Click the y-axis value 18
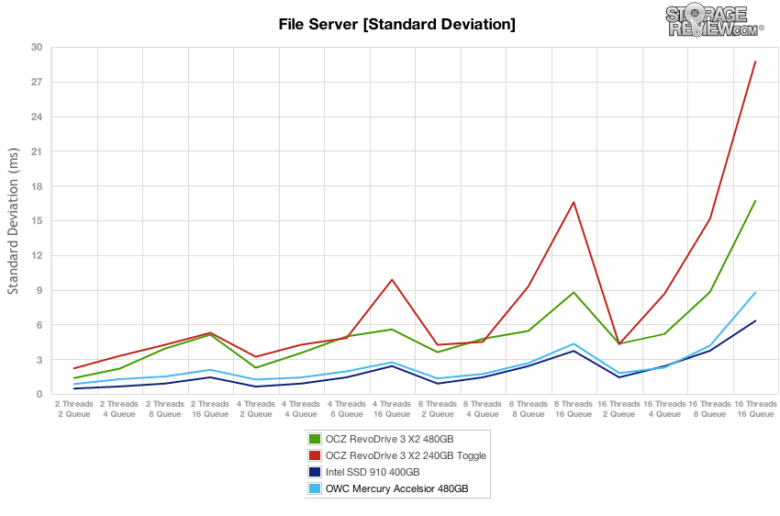Viewport: 780px width, 516px height. point(37,186)
